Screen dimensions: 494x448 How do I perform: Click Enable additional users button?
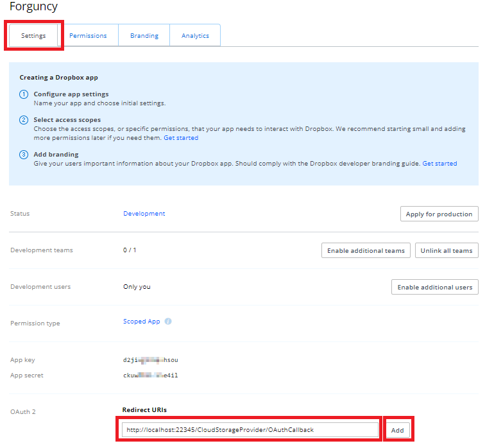pyautogui.click(x=435, y=287)
